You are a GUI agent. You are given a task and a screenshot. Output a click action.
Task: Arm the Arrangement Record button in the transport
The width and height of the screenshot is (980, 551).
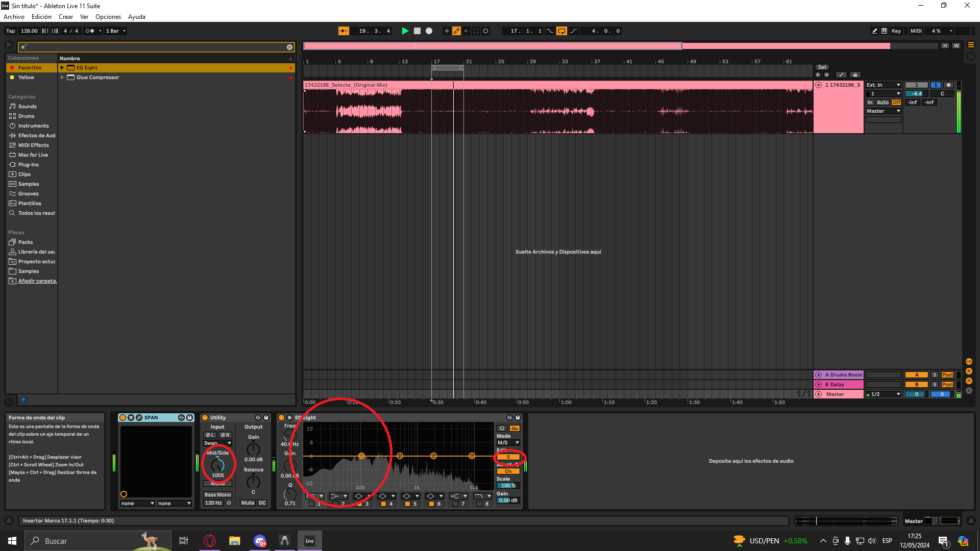click(x=429, y=31)
